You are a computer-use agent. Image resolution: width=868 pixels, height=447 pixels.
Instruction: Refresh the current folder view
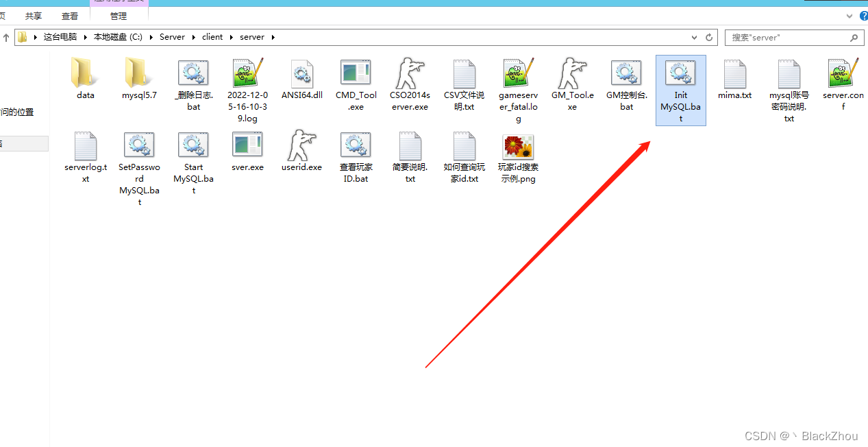tap(710, 37)
